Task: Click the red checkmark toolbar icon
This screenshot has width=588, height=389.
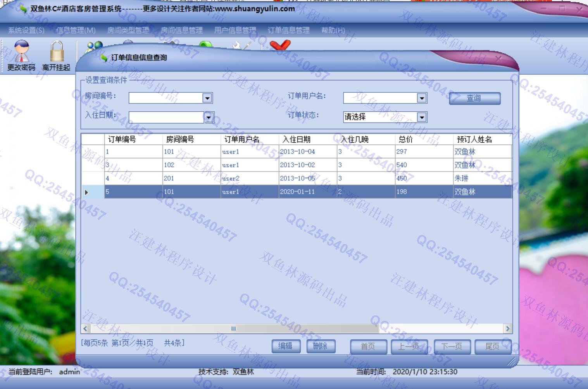Action: coord(280,45)
